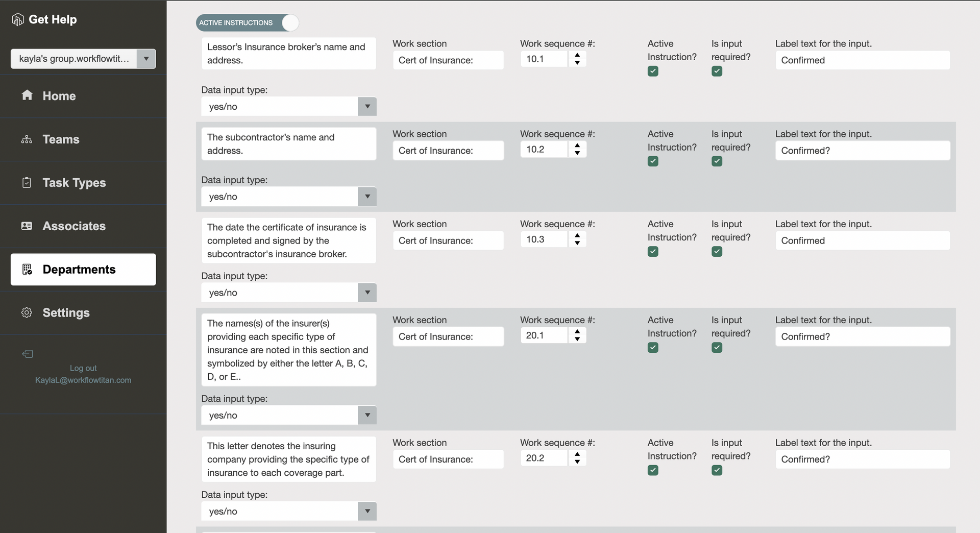Click the Log out link
980x533 pixels.
[x=83, y=368]
